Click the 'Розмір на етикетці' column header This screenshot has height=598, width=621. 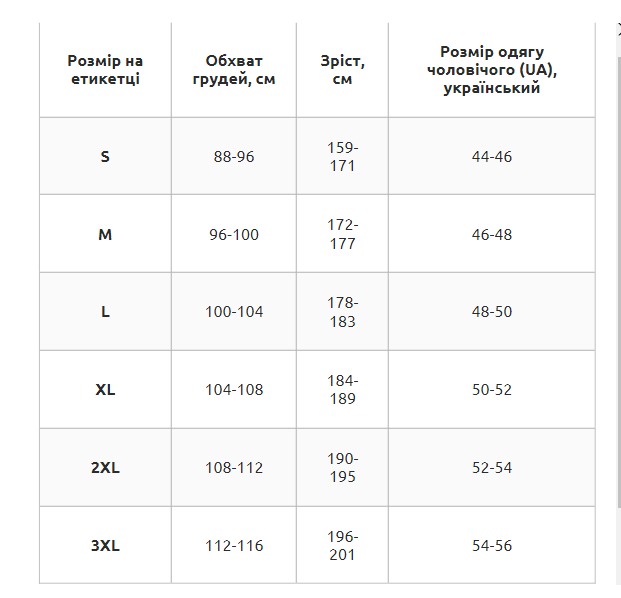(x=105, y=70)
